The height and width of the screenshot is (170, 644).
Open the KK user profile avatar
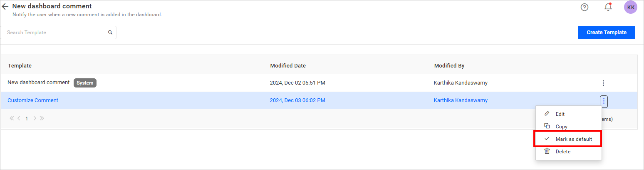click(630, 7)
